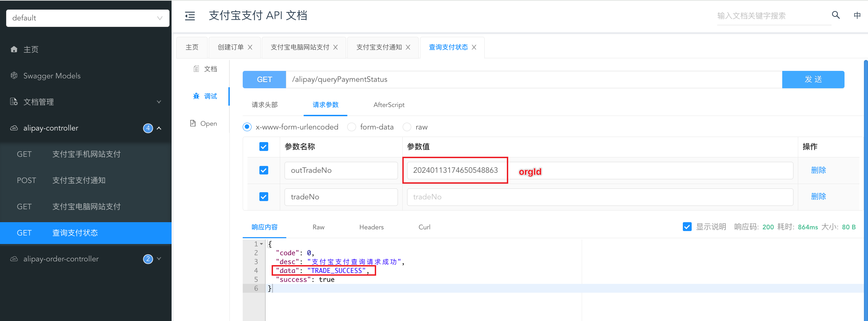
Task: Click the Open file icon
Action: 193,123
